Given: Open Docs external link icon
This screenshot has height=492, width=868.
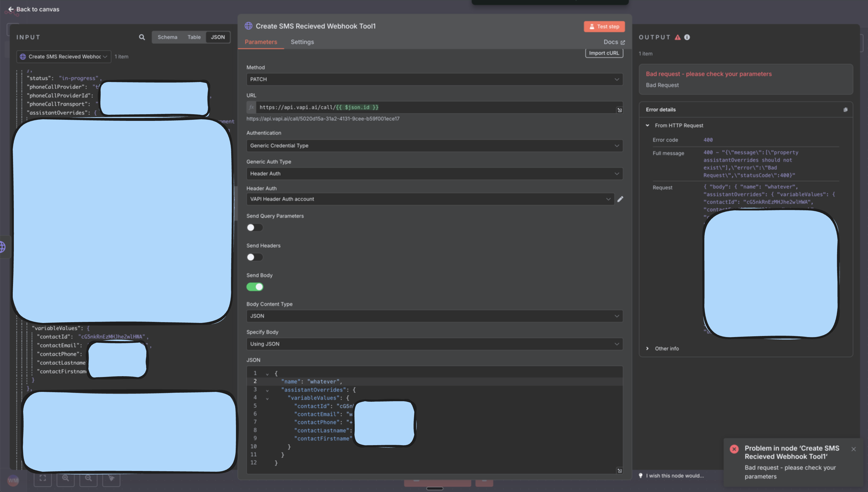Looking at the screenshot, I should click(x=623, y=42).
